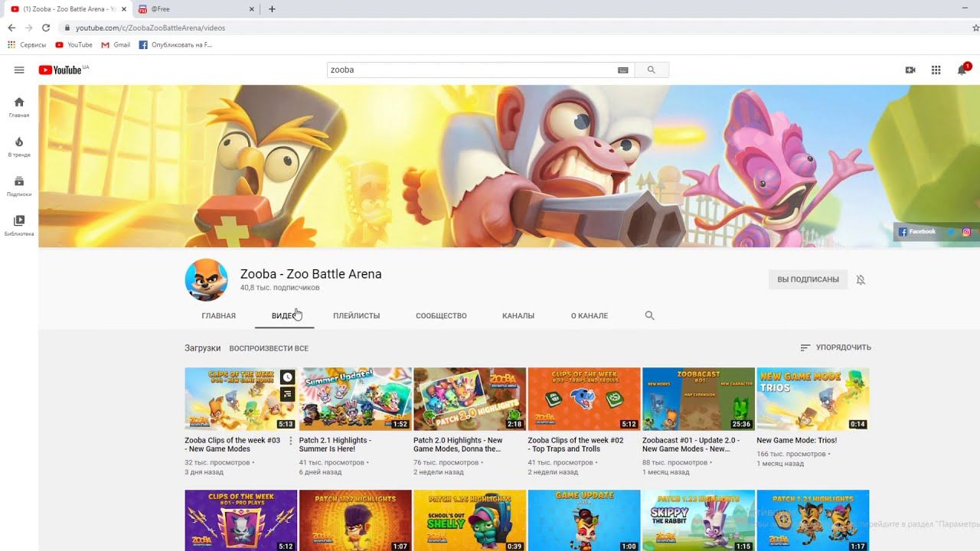Image resolution: width=980 pixels, height=551 pixels.
Task: Select the Видео channel tab
Action: coord(284,316)
